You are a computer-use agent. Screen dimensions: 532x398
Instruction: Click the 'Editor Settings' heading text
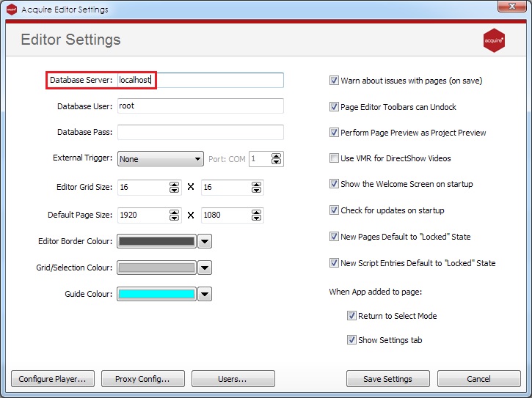[x=70, y=40]
